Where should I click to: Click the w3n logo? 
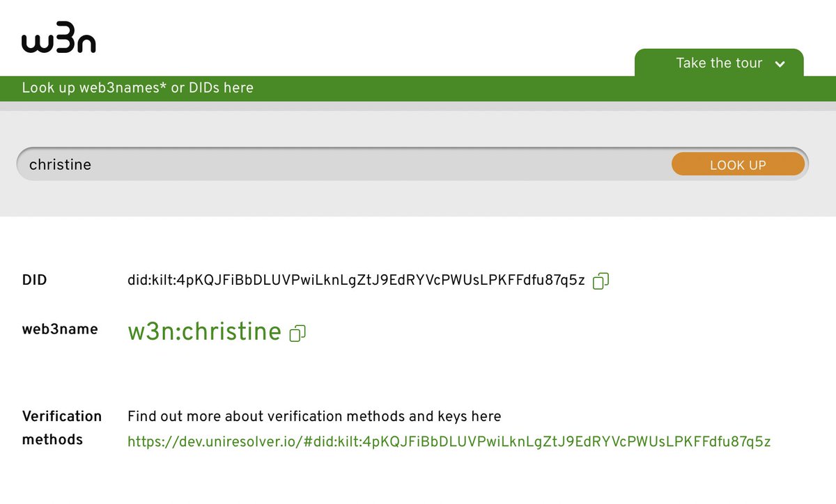coord(59,38)
